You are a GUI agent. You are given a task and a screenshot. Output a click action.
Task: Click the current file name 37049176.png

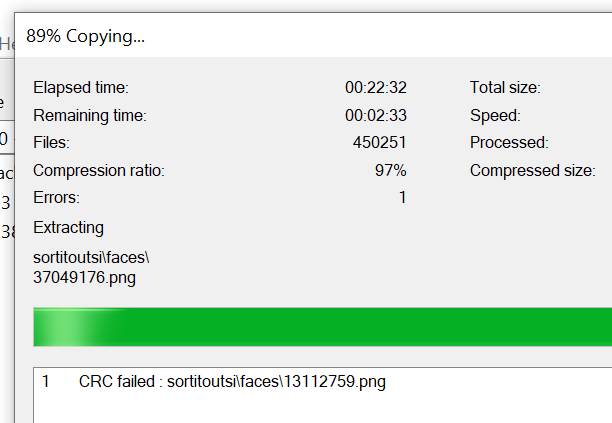pos(84,276)
